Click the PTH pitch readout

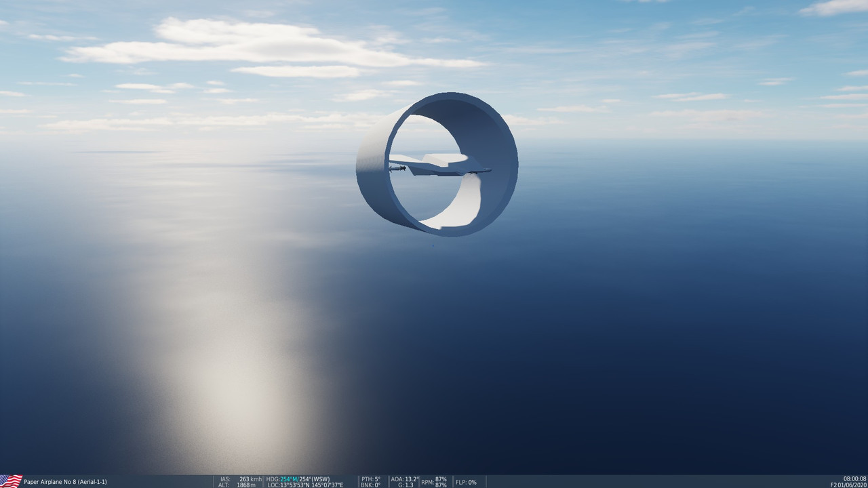(x=370, y=478)
